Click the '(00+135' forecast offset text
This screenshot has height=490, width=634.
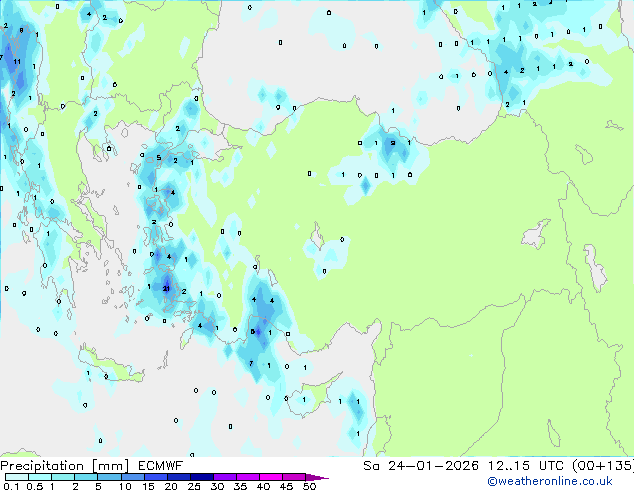pos(602,466)
